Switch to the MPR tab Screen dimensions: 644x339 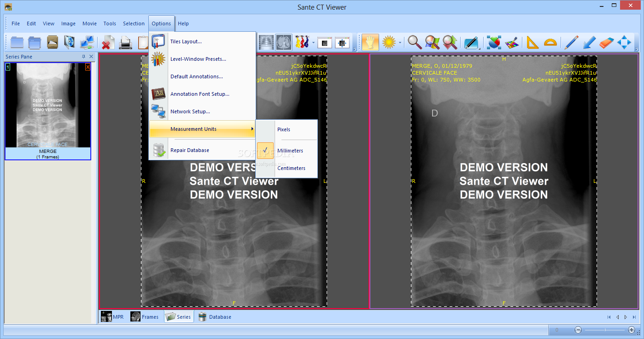(x=113, y=317)
